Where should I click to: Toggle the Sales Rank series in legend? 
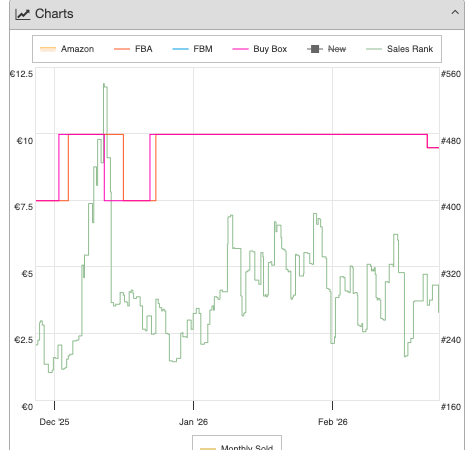[400, 49]
